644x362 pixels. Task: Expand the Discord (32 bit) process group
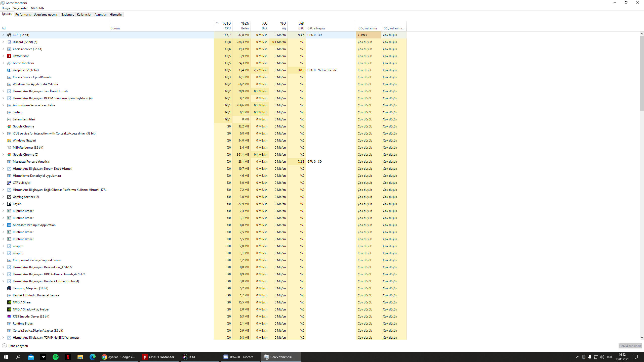tap(3, 42)
